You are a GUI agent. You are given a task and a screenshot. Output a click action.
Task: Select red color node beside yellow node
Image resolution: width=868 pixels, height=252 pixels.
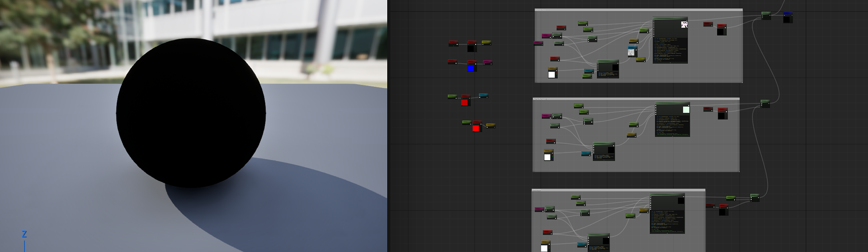(x=476, y=126)
